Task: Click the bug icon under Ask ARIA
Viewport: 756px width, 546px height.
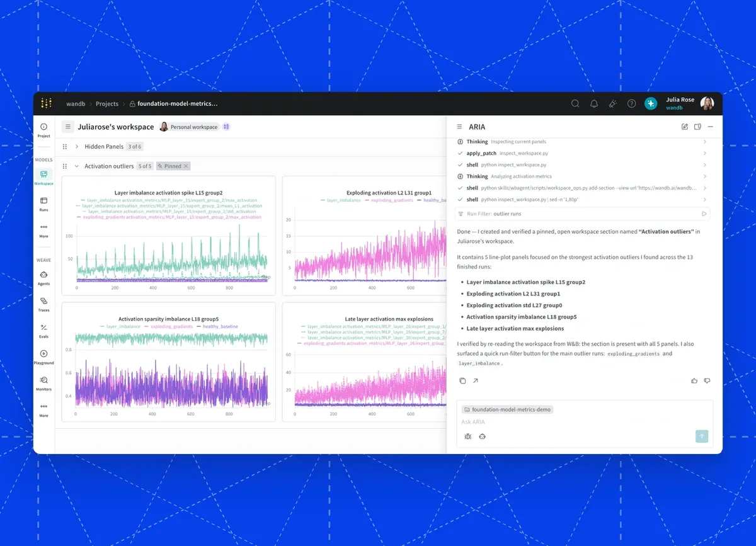Action: point(467,436)
